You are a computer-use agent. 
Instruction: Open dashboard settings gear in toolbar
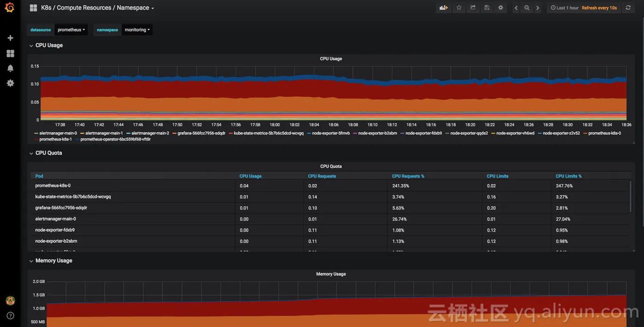click(x=500, y=8)
